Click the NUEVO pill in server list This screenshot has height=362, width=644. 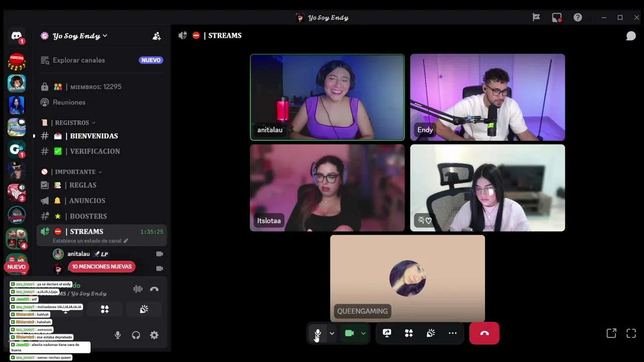(16, 267)
